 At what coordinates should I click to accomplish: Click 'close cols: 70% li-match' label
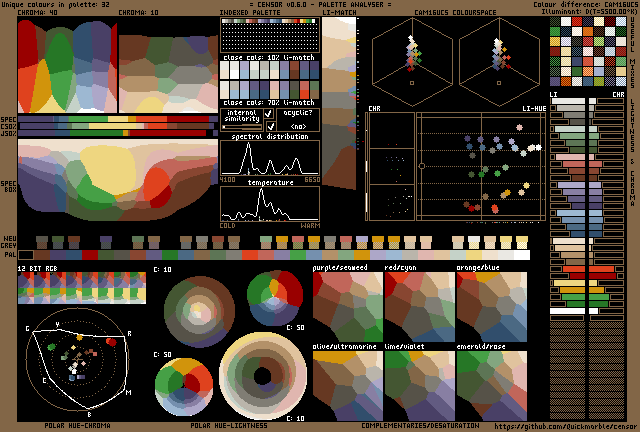[269, 102]
